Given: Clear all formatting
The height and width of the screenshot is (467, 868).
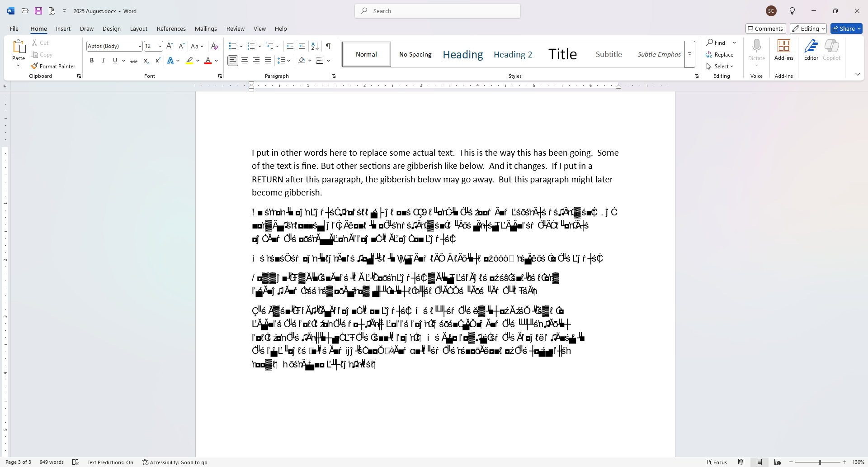Looking at the screenshot, I should coord(214,46).
